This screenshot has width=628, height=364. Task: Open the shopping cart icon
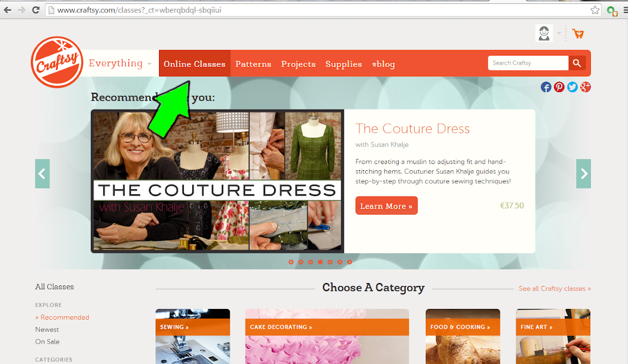[x=578, y=34]
